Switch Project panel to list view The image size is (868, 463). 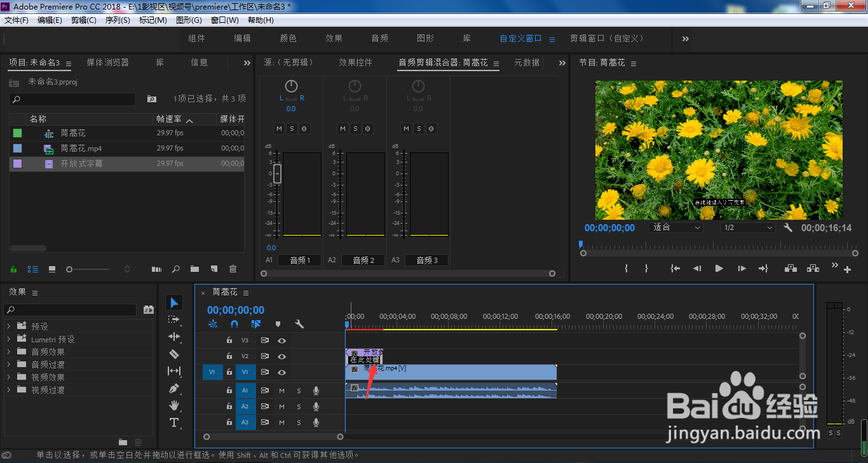pos(32,269)
